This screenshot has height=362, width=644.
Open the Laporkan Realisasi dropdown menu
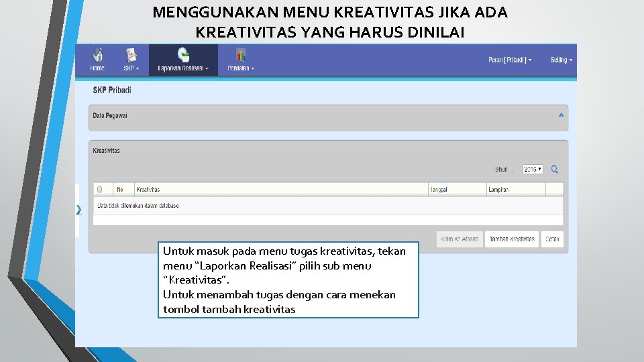coord(183,68)
